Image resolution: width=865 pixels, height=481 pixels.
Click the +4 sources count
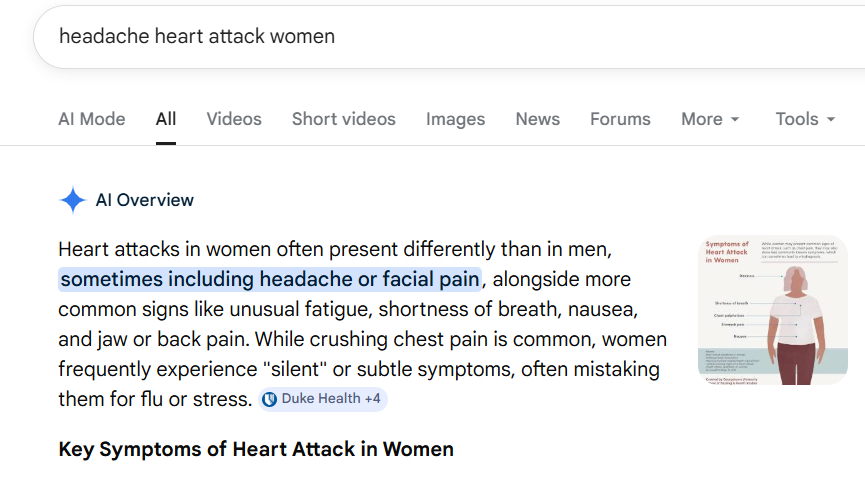[x=372, y=399]
